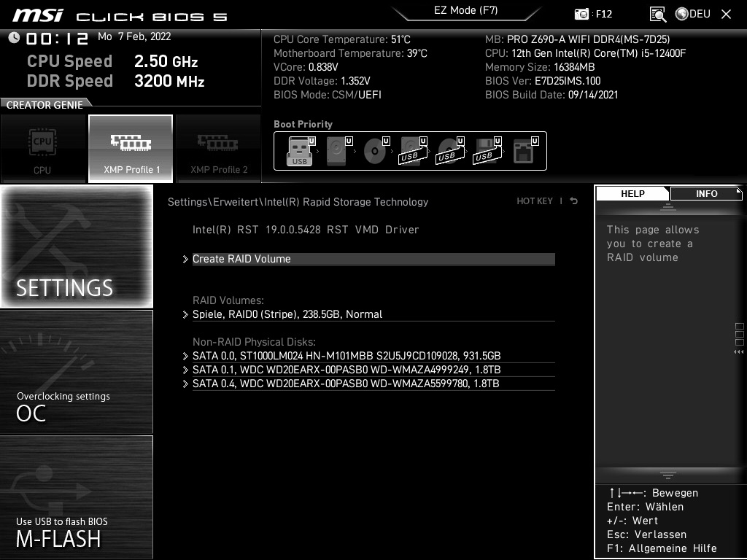Open the Spiele RAID0 (Stripe) volume
The width and height of the screenshot is (747, 560).
(373, 314)
